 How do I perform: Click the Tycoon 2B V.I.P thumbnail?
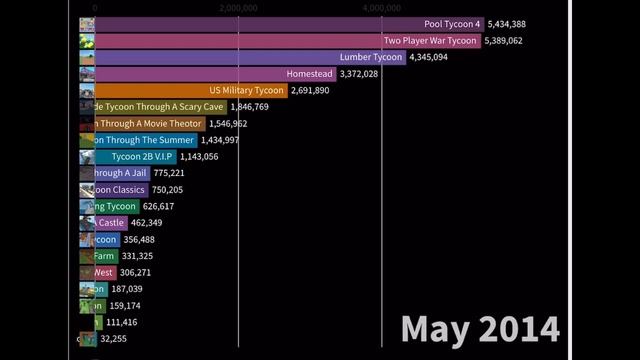pyautogui.click(x=87, y=157)
